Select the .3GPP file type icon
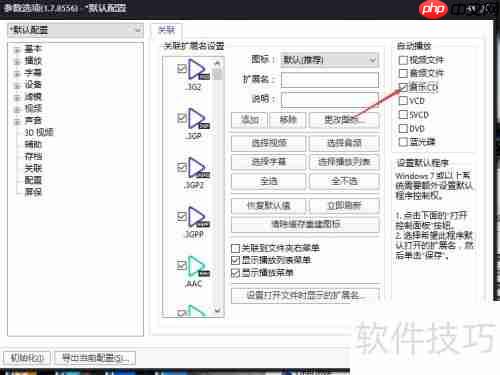Image resolution: width=500 pixels, height=375 pixels. [198, 217]
